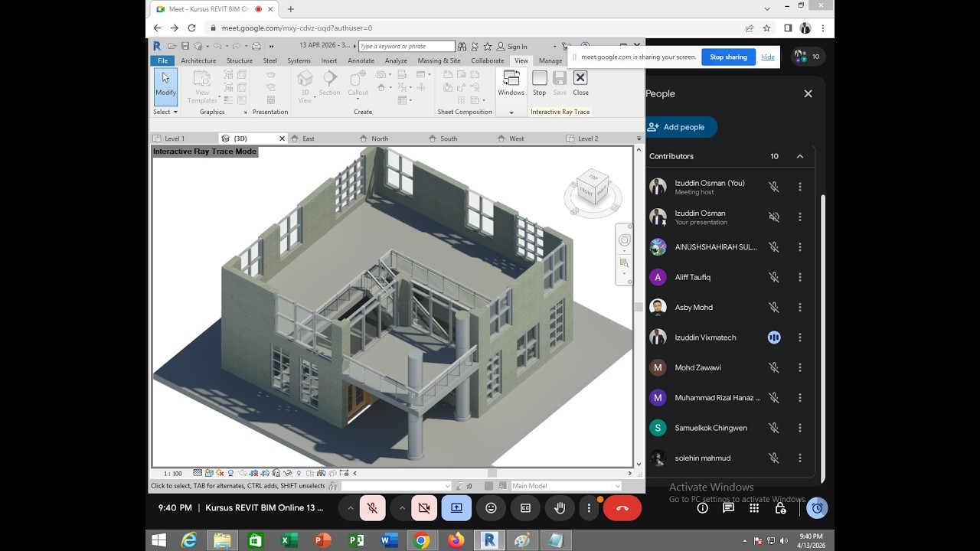Open Excel from the Windows taskbar

(x=288, y=540)
